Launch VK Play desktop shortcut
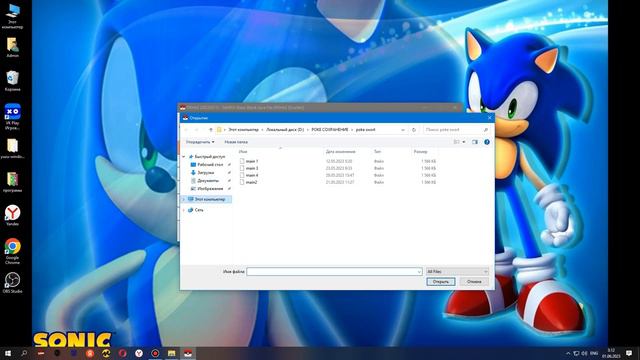Viewport: 640px width, 360px height. (12, 116)
